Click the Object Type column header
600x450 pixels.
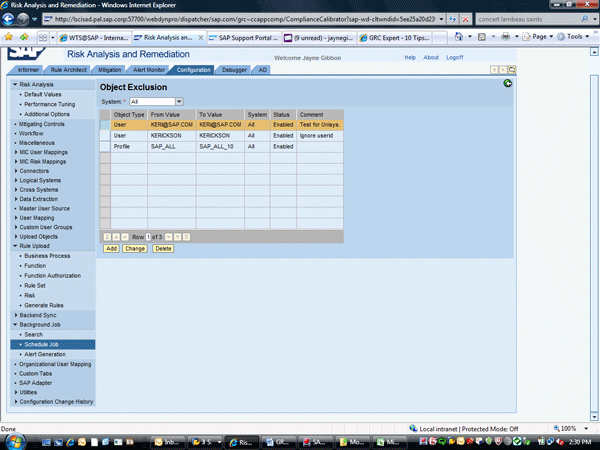(129, 114)
